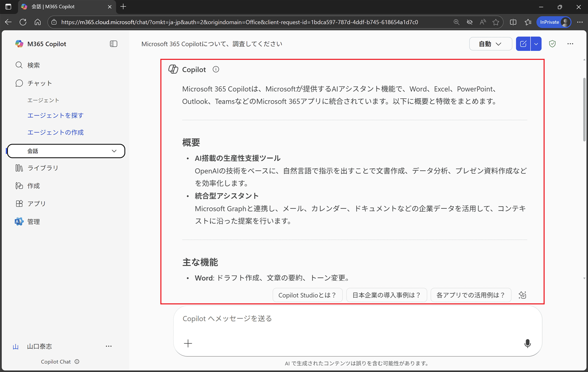Screen dimensions: 588x372
Task: Click suggestion Copilot Studioとは？
Action: [x=307, y=295]
